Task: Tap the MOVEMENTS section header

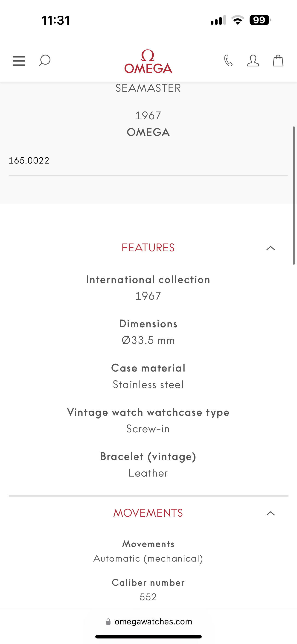Action: [148, 513]
